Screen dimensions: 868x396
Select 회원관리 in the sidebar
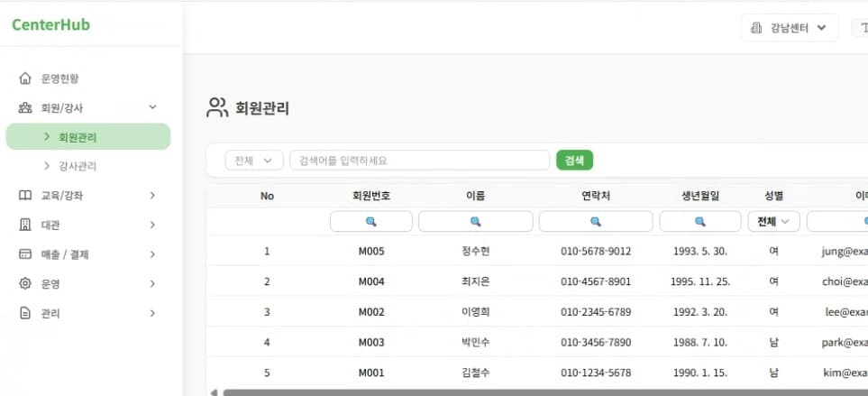[x=78, y=137]
